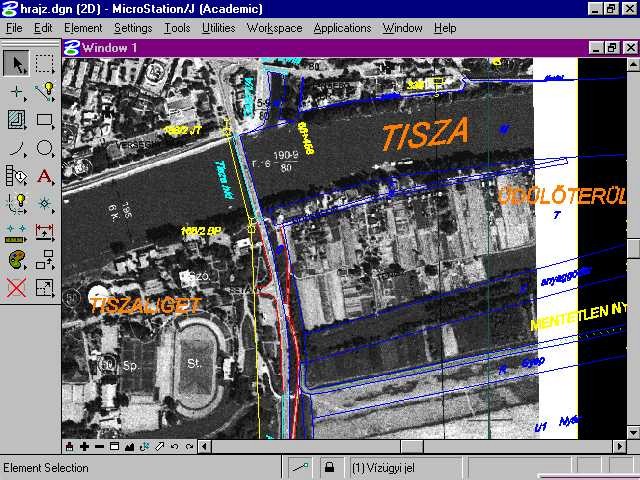Click the Zoom In view control

tap(85, 446)
